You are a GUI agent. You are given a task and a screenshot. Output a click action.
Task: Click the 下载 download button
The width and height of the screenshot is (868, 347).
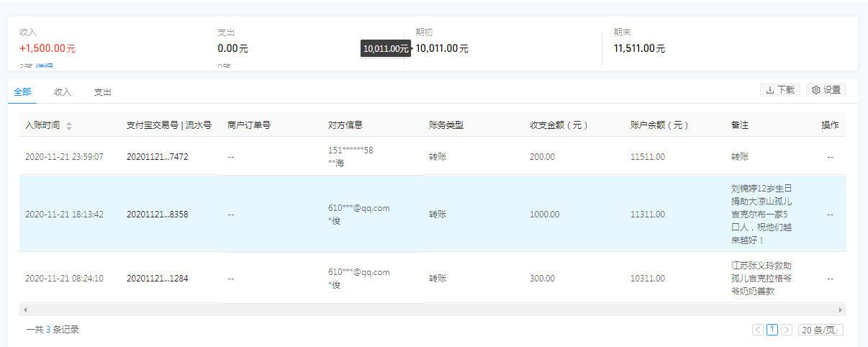780,90
